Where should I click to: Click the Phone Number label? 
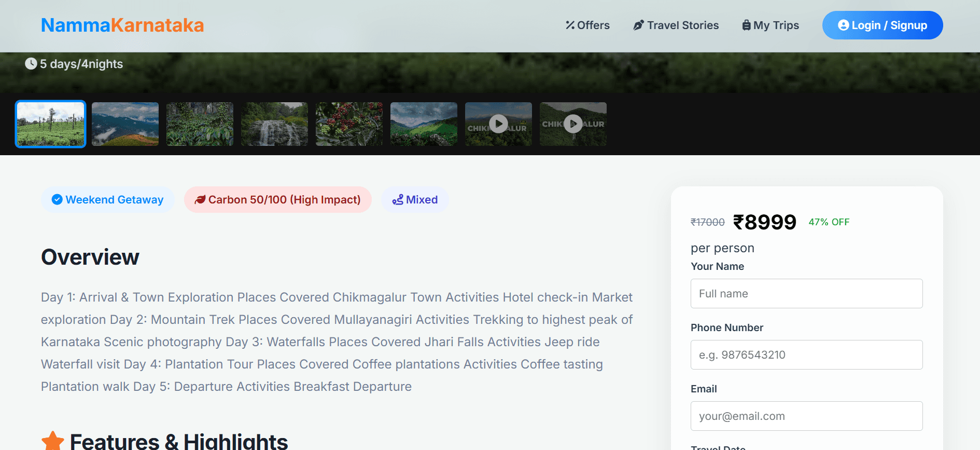click(x=727, y=328)
